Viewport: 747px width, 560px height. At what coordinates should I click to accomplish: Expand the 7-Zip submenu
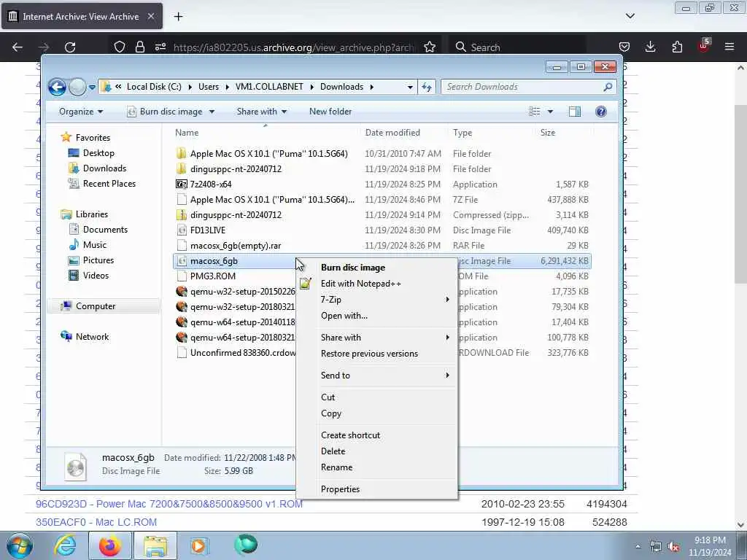(x=376, y=300)
